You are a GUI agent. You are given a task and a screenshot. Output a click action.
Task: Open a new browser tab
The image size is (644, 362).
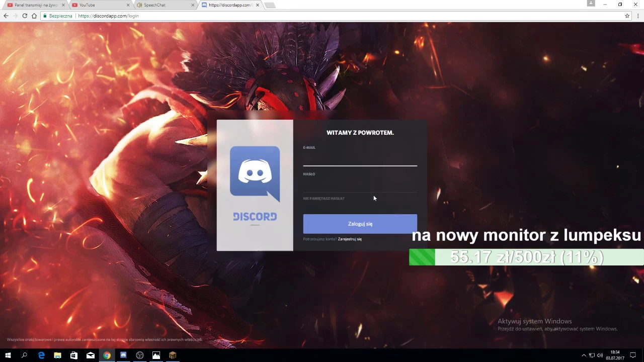(x=270, y=5)
